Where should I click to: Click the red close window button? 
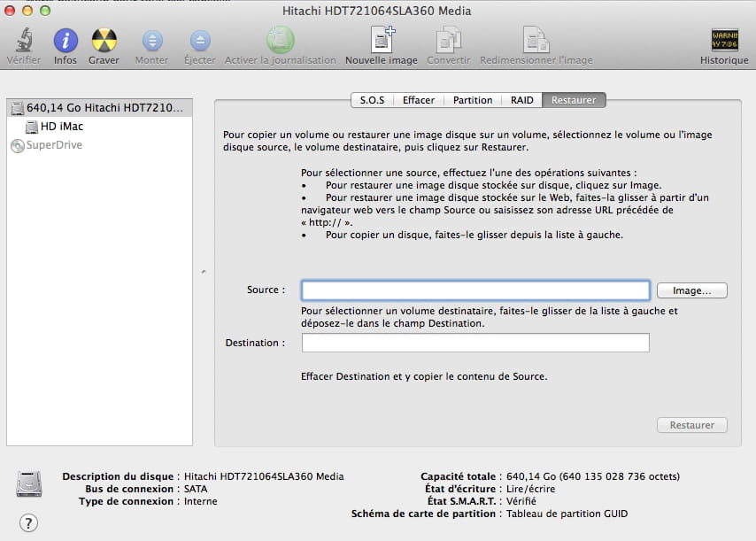click(10, 11)
